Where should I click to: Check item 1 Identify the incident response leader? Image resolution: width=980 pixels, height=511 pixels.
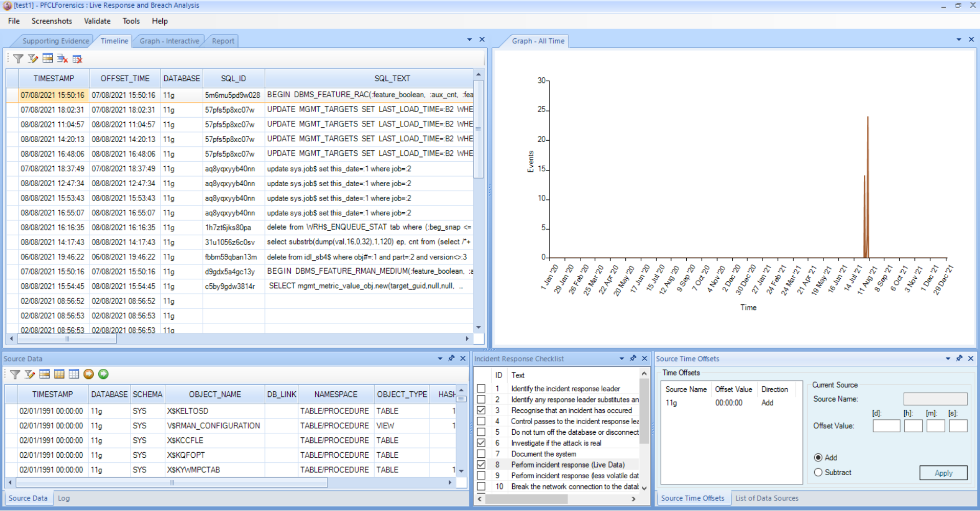(x=481, y=389)
